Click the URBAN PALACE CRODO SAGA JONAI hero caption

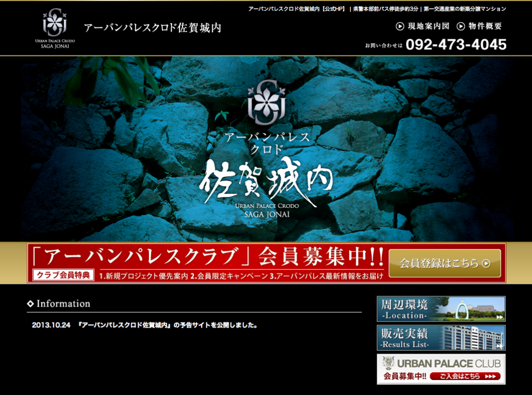point(267,210)
